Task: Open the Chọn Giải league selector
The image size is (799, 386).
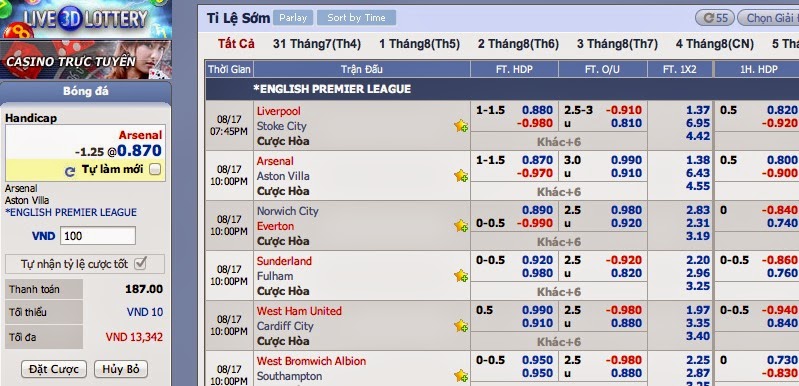Action: (768, 18)
